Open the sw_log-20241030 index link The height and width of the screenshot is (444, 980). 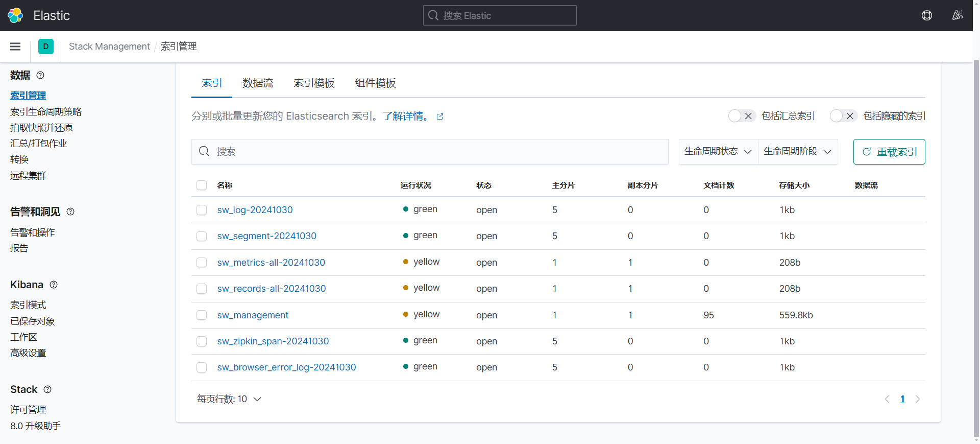pyautogui.click(x=255, y=210)
